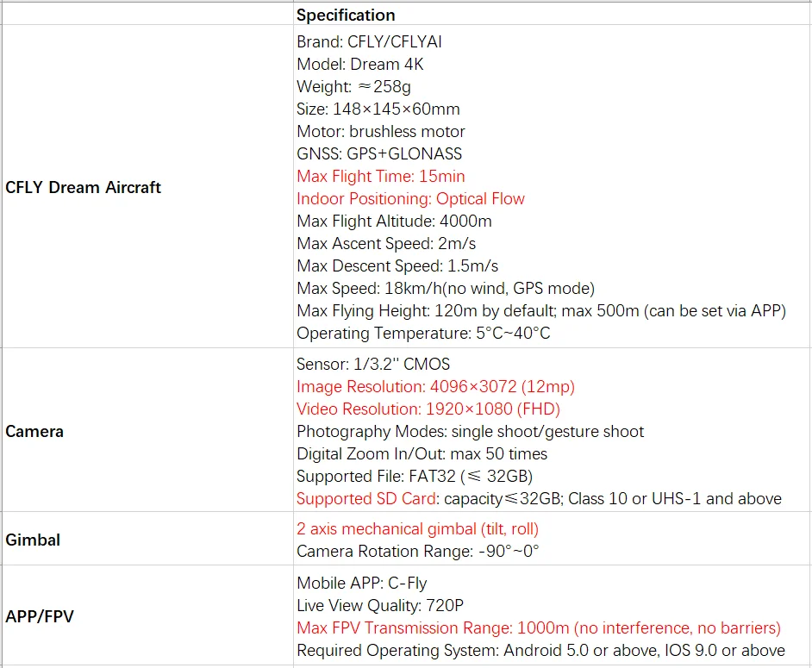
Task: Click the red Max Flight Time: 15min line
Action: (x=381, y=176)
